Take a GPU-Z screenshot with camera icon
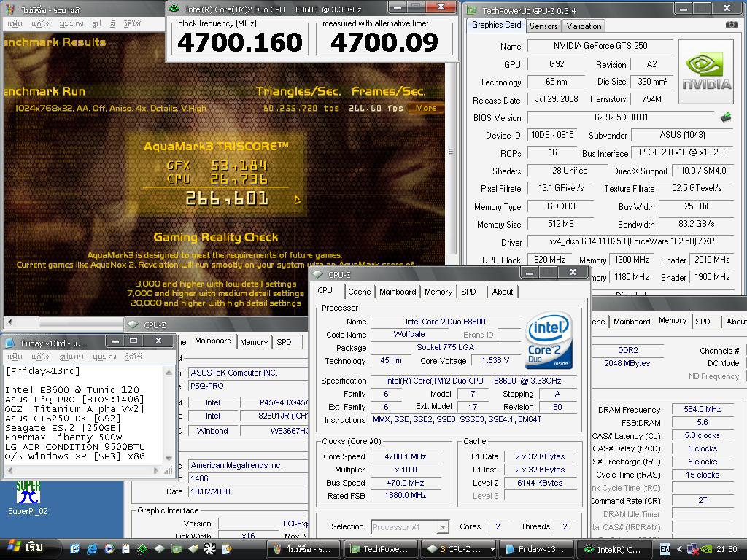 click(x=731, y=25)
